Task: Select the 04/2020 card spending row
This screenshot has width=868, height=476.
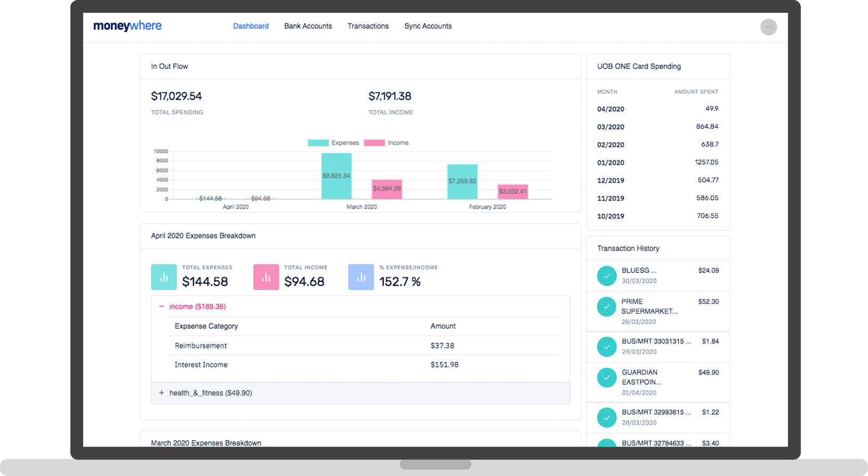Action: pyautogui.click(x=658, y=109)
